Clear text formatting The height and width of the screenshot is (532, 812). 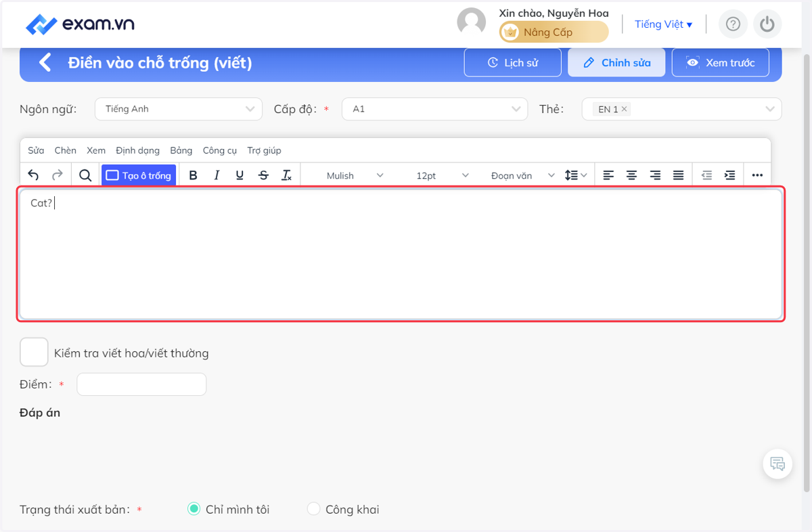(287, 175)
